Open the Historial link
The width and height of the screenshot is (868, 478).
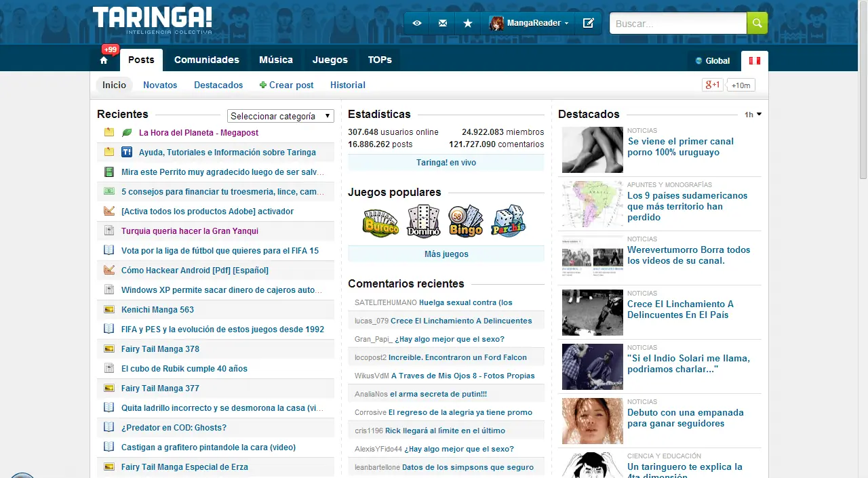[348, 85]
